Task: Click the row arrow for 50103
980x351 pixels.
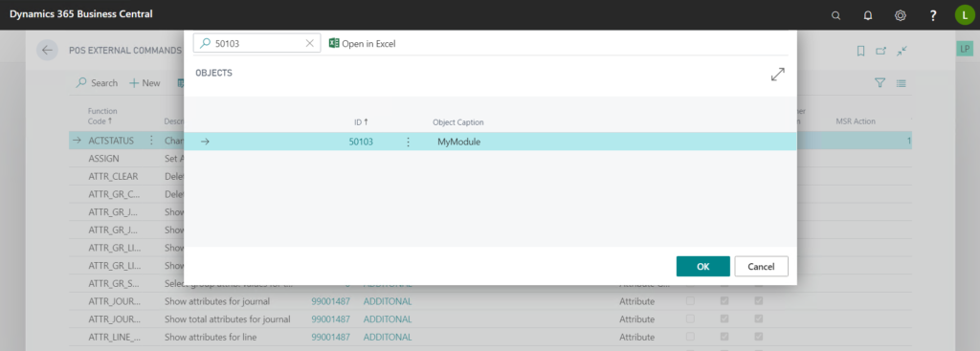Action: pyautogui.click(x=205, y=142)
